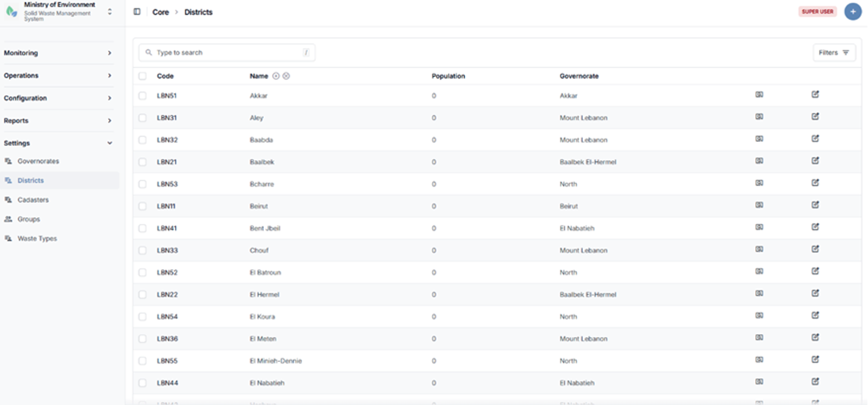Image resolution: width=868 pixels, height=405 pixels.
Task: Open view details icon for Aley row
Action: 759,116
